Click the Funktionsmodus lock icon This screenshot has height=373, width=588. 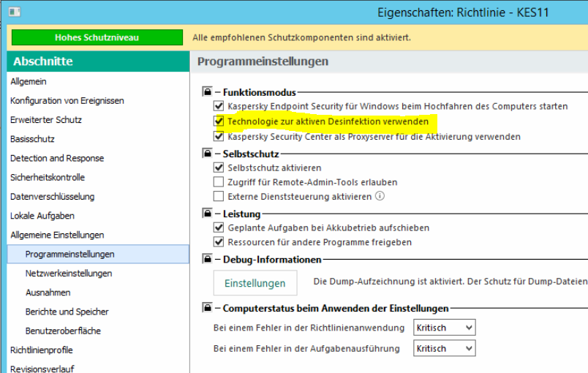208,91
